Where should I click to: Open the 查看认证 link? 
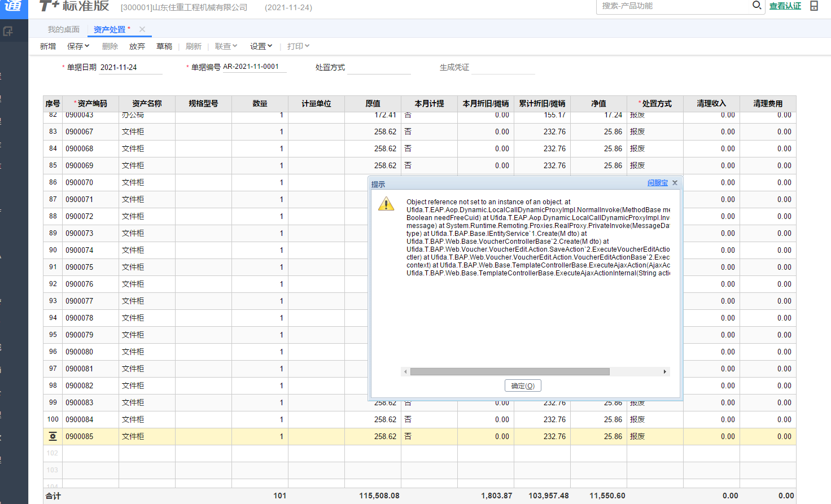pos(785,6)
